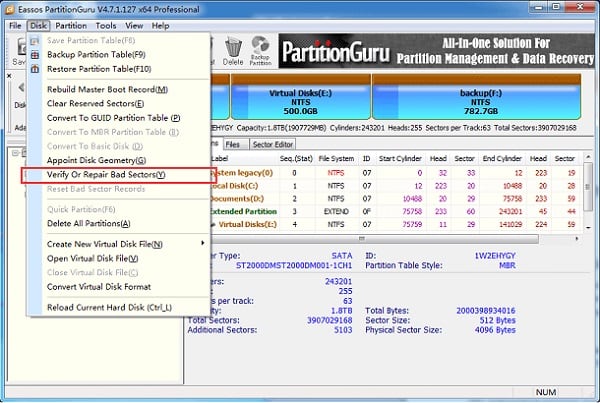Click the File System column header

[x=338, y=158]
